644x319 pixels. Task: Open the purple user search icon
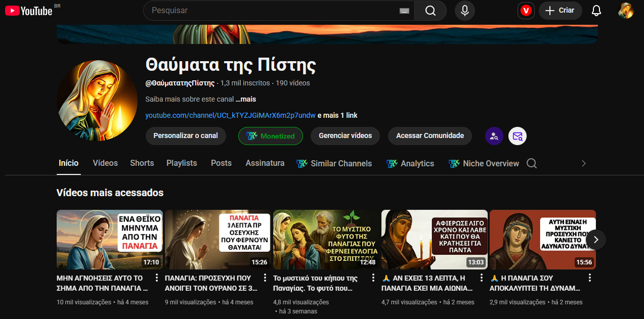click(494, 136)
